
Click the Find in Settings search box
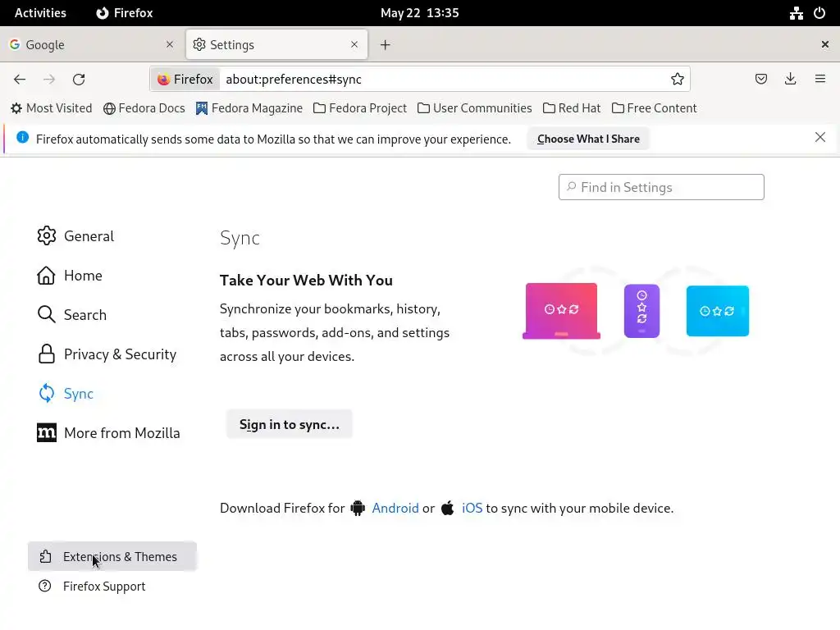pos(661,187)
